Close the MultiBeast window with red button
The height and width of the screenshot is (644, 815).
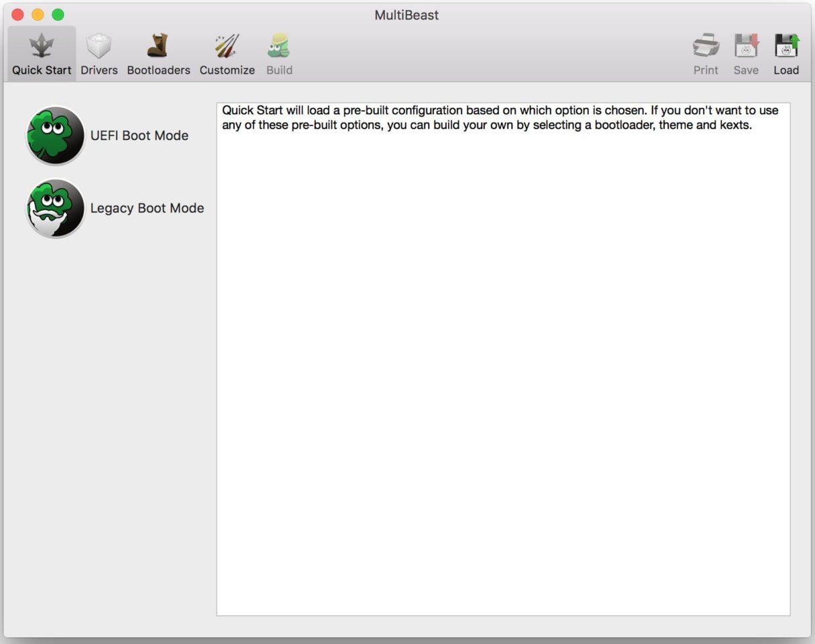click(18, 15)
